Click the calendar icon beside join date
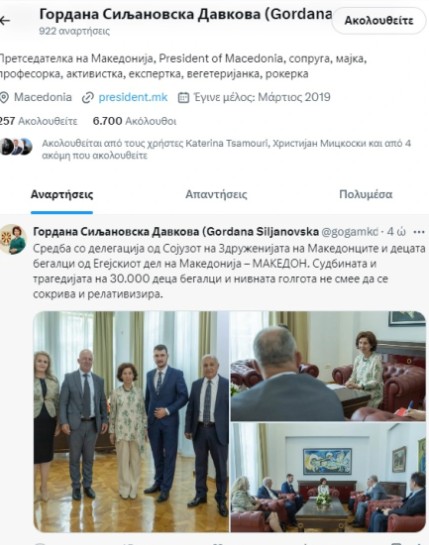 click(x=183, y=98)
